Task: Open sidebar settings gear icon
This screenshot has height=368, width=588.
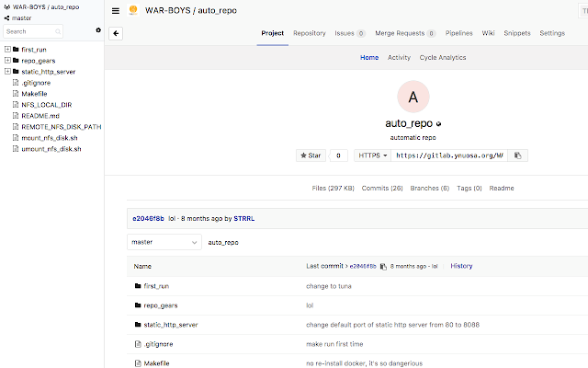Action: [98, 30]
